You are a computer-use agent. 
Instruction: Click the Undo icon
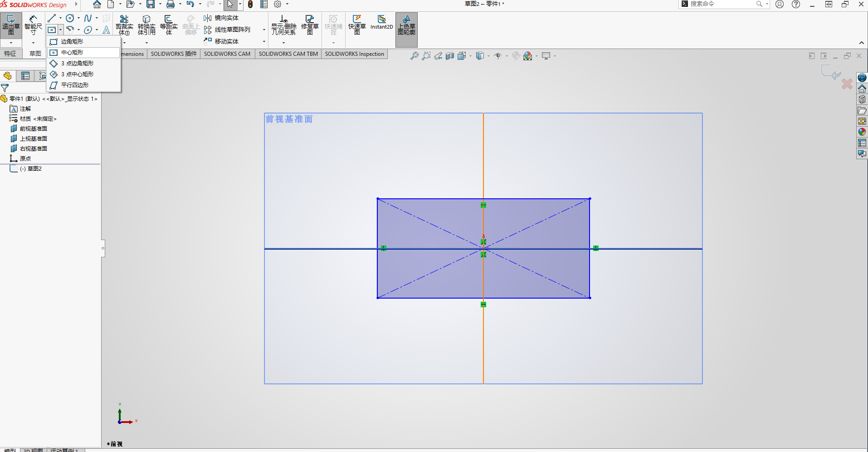[x=190, y=4]
